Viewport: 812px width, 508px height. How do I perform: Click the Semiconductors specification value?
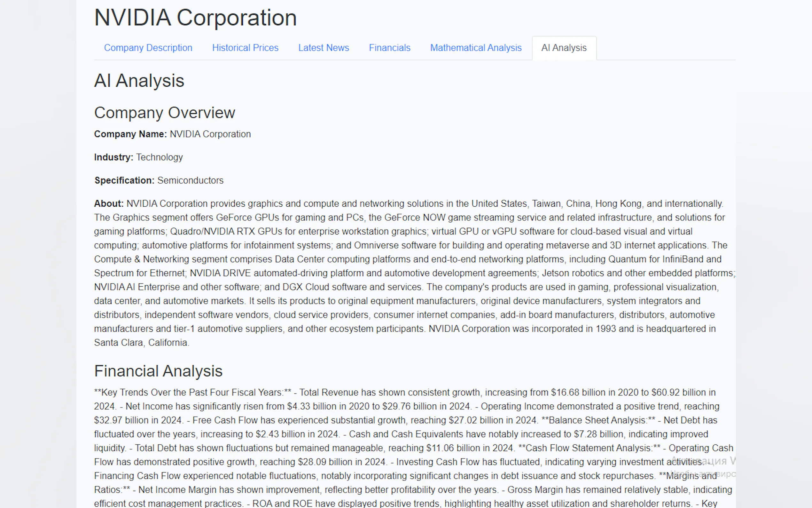pos(190,180)
